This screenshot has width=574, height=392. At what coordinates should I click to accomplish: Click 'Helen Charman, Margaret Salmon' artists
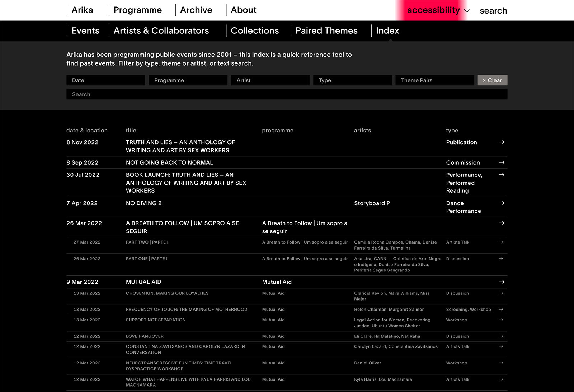pyautogui.click(x=389, y=310)
